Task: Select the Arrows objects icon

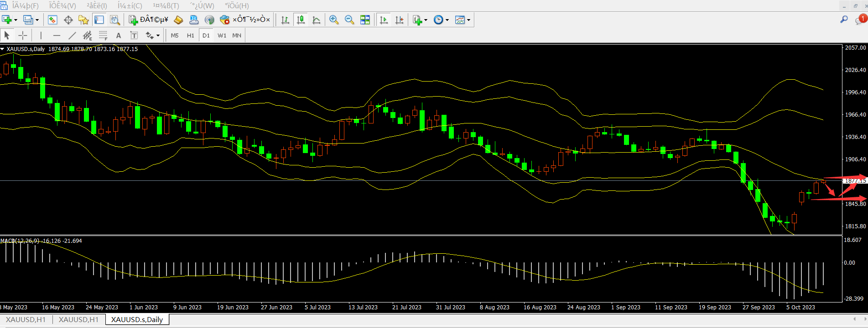Action: click(150, 35)
